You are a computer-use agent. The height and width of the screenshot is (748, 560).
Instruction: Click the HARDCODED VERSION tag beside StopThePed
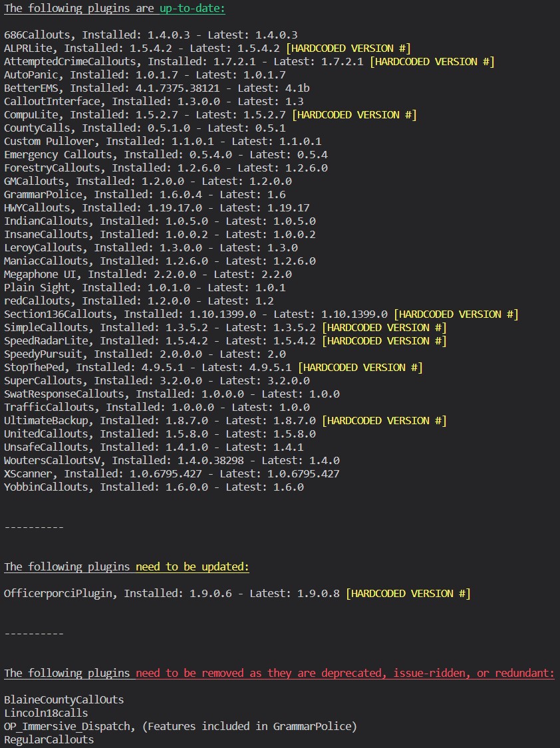coord(360,367)
